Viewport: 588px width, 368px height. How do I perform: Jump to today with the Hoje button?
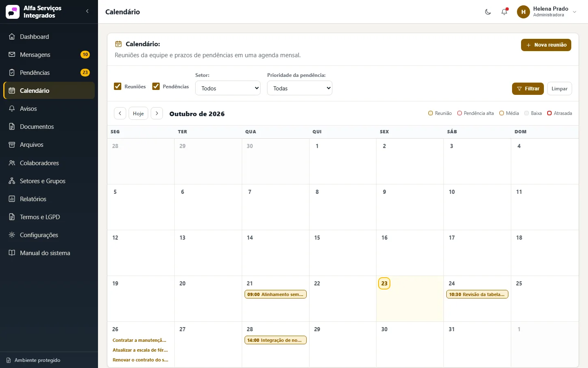click(138, 113)
